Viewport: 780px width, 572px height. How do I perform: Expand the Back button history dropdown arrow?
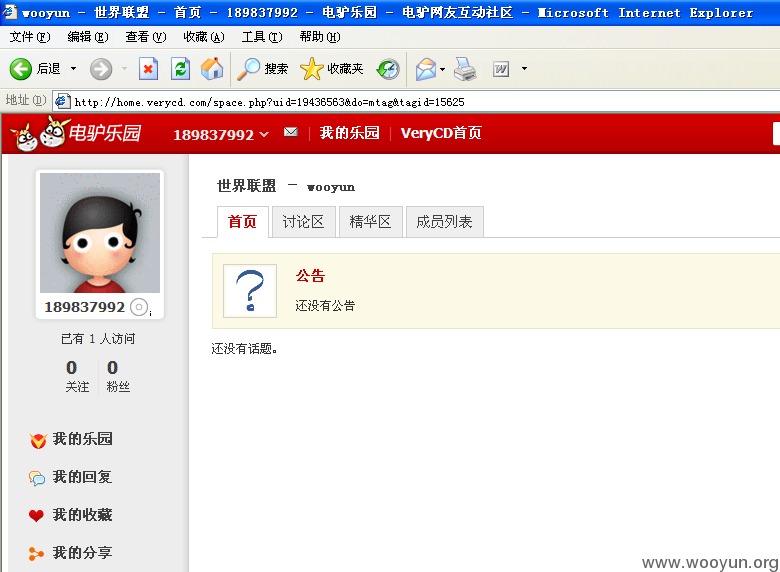point(74,69)
